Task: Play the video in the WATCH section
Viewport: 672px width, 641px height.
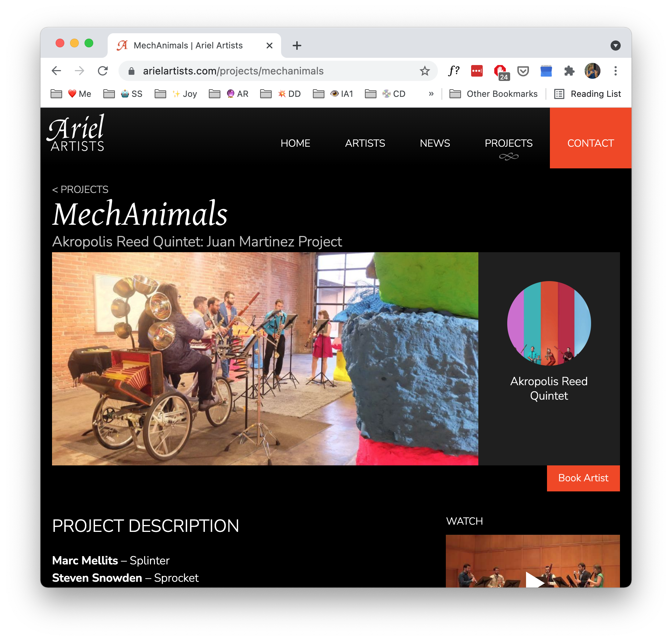Action: point(534,580)
